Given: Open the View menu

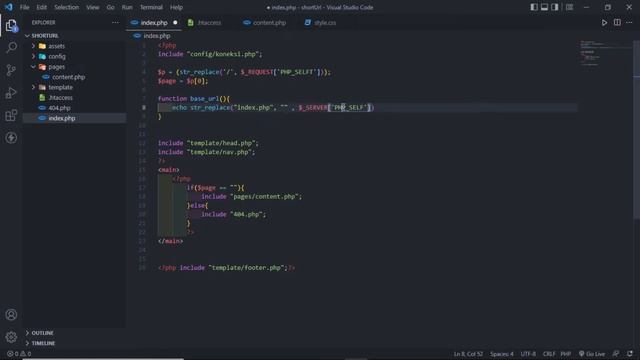Looking at the screenshot, I should coord(93,7).
